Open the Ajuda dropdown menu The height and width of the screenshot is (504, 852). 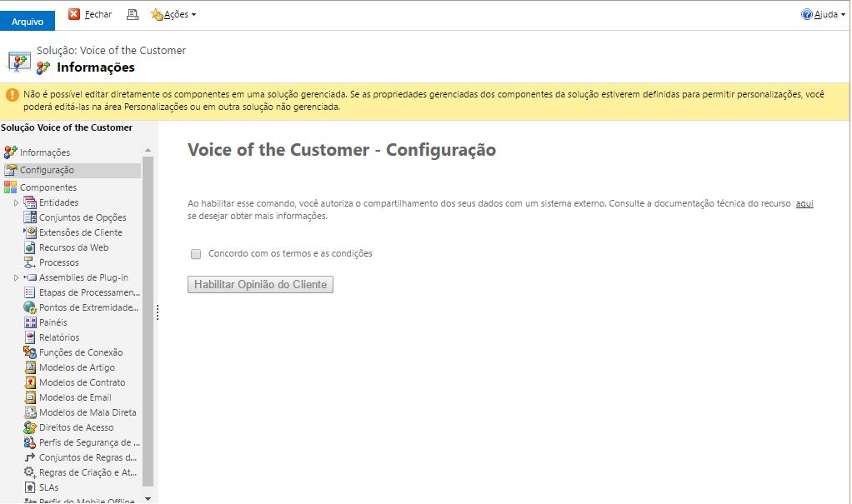[823, 15]
